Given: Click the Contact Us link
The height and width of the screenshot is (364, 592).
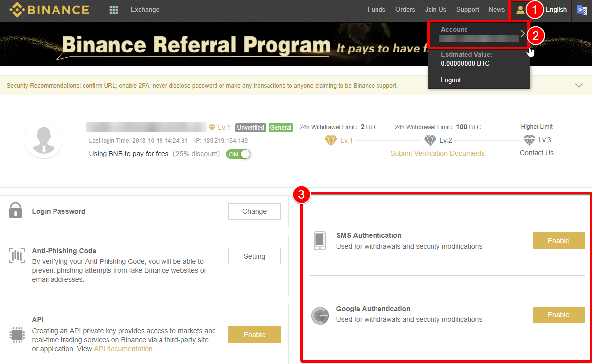Looking at the screenshot, I should click(x=537, y=153).
